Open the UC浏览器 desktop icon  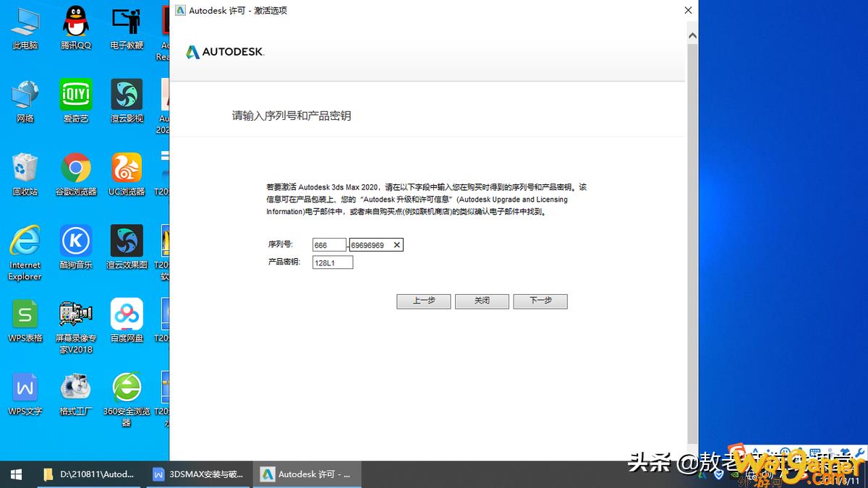[x=127, y=174]
